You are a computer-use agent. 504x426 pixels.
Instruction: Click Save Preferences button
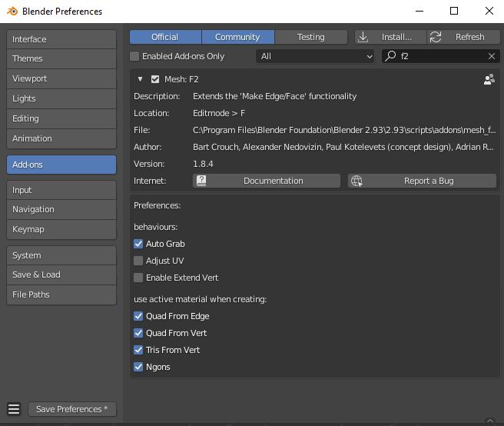(x=72, y=409)
